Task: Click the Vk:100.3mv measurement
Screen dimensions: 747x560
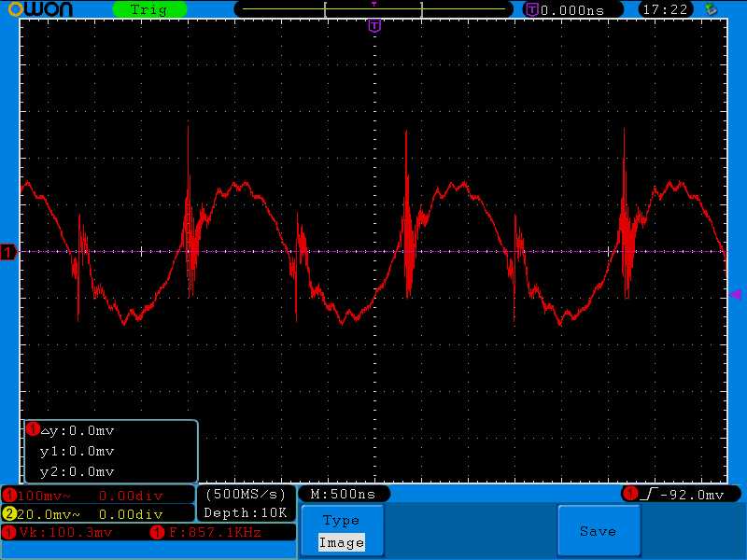Action: (65, 532)
